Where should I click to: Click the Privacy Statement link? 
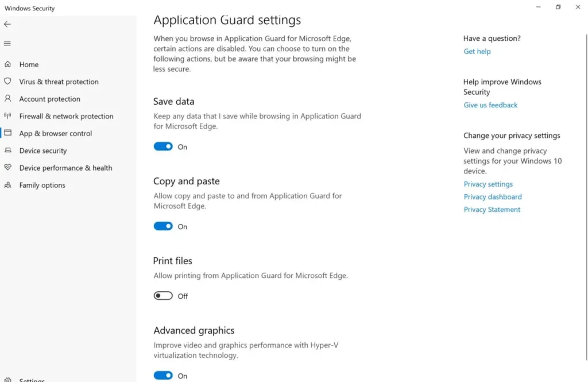tap(492, 210)
